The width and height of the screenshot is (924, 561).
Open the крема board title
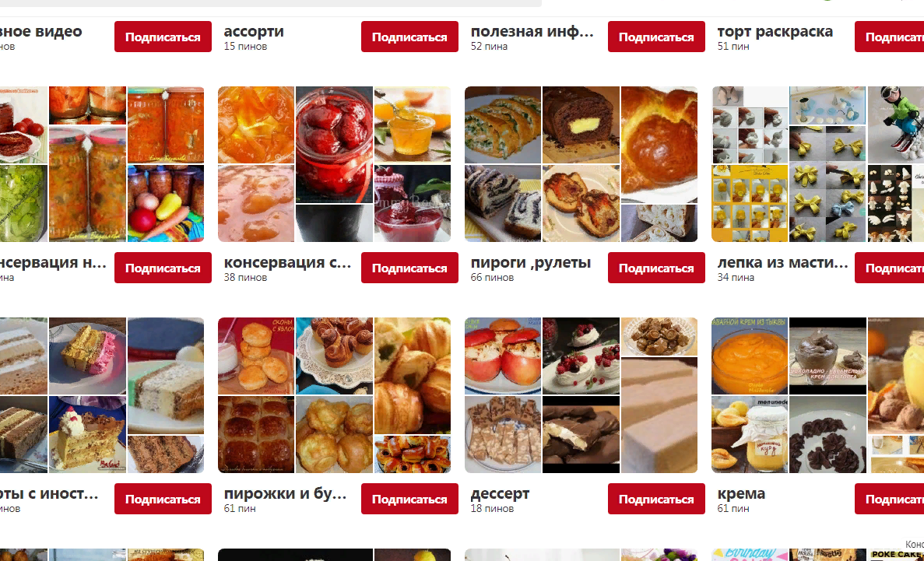pyautogui.click(x=741, y=493)
